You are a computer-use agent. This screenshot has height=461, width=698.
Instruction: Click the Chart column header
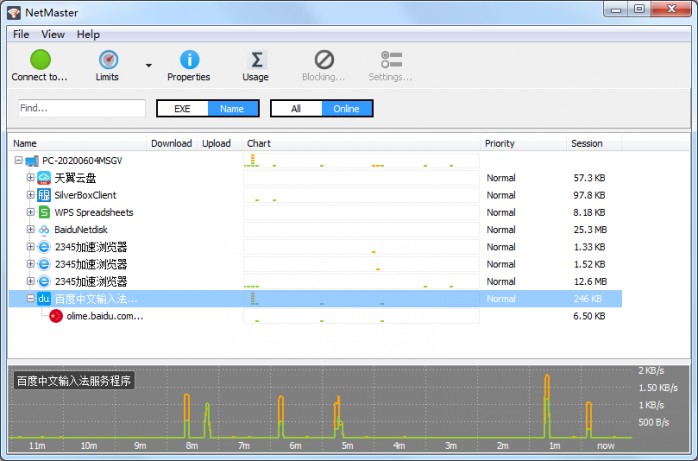point(361,143)
